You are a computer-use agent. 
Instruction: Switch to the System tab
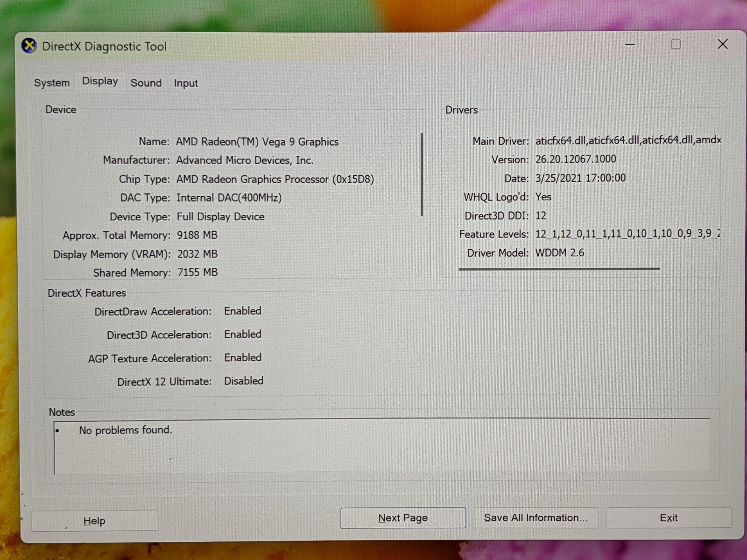tap(52, 83)
